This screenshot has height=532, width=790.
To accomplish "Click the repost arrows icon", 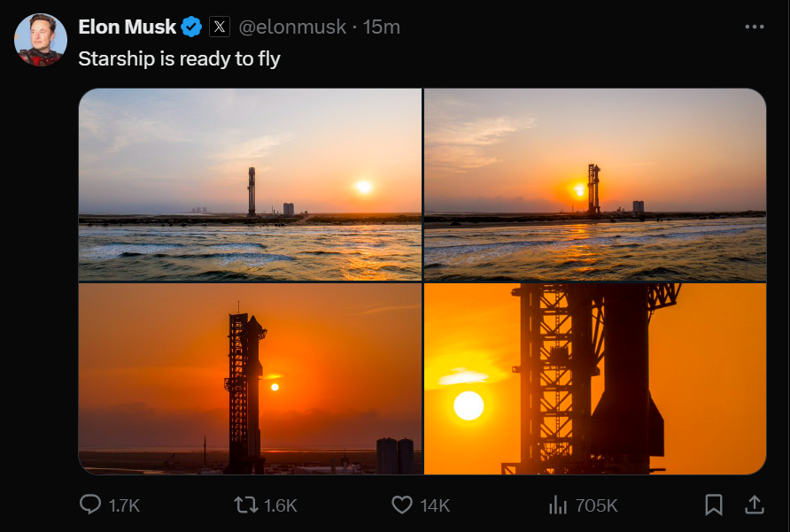I will pos(244,505).
